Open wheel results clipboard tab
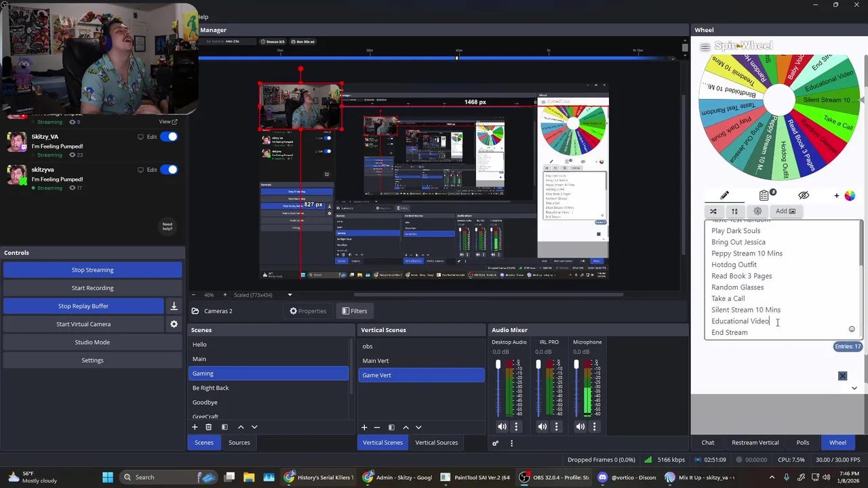Viewport: 868px width, 488px height. tap(765, 195)
